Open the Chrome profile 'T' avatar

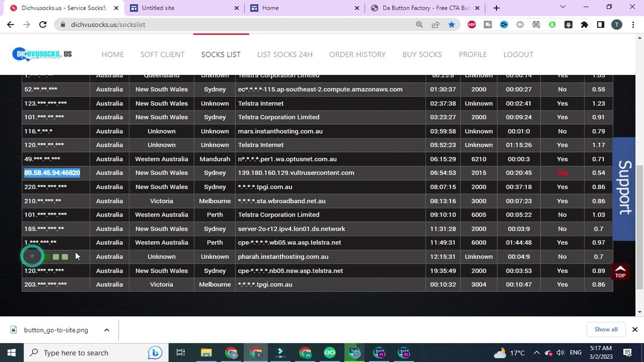616,25
